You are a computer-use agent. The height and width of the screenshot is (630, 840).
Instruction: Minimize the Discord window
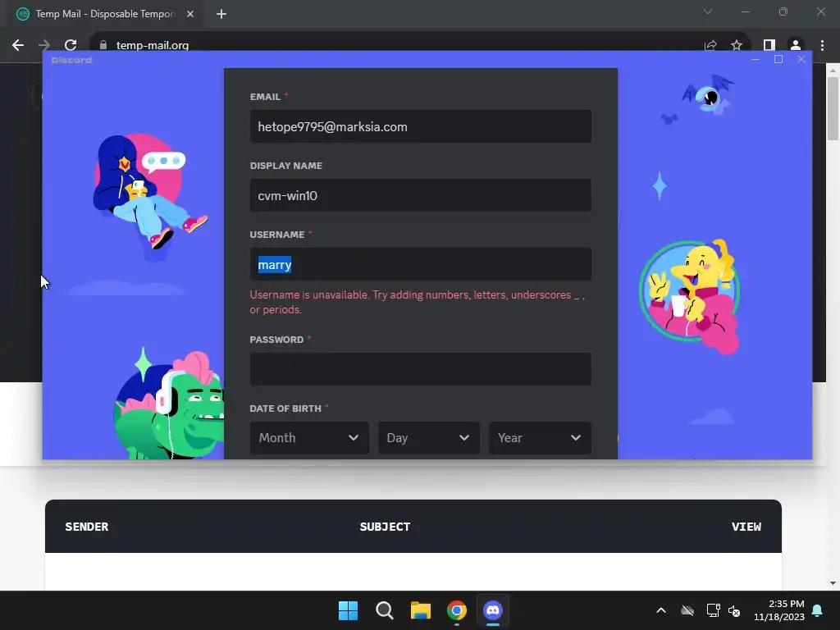coord(756,59)
